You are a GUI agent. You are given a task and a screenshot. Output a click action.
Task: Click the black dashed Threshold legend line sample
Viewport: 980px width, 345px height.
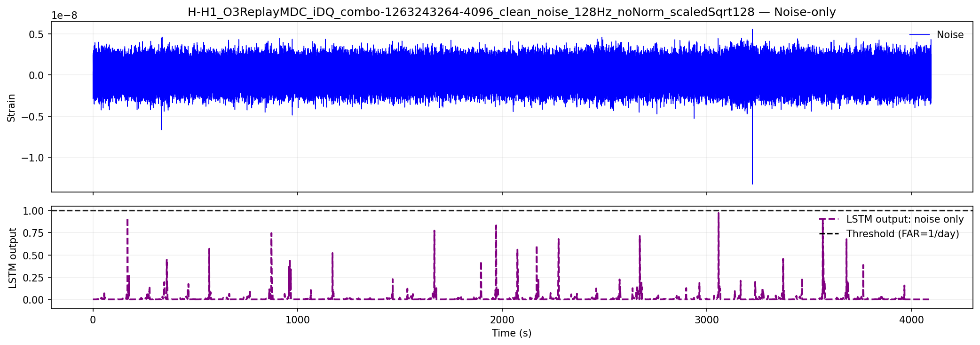point(829,234)
